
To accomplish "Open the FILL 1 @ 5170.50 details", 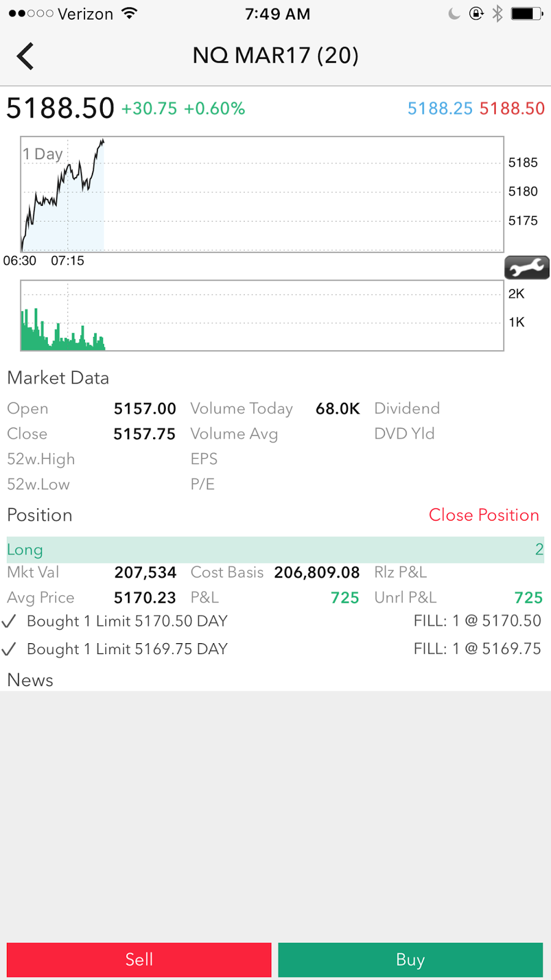I will pos(477,621).
